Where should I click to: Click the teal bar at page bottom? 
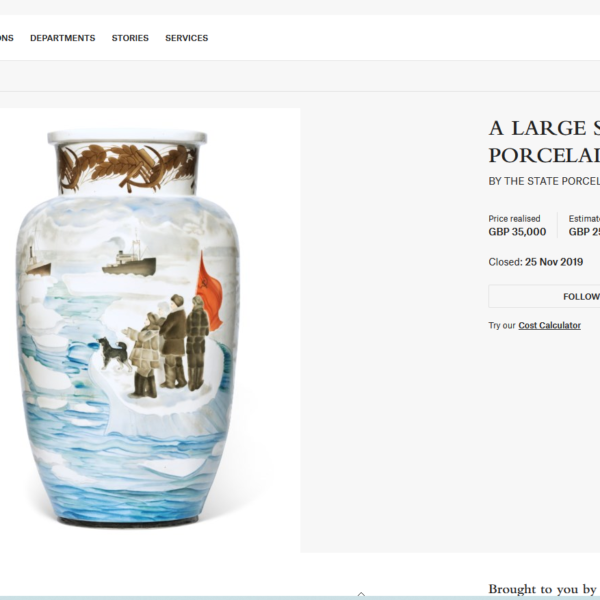click(300, 598)
